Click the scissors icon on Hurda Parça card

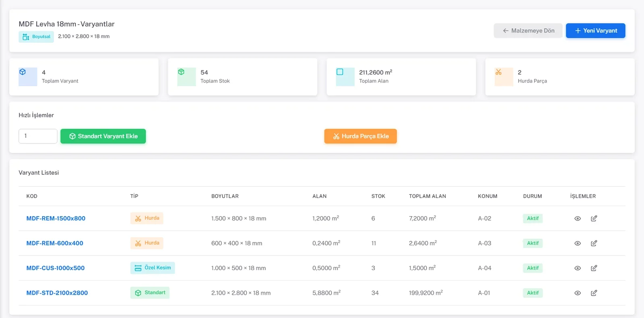(x=498, y=72)
